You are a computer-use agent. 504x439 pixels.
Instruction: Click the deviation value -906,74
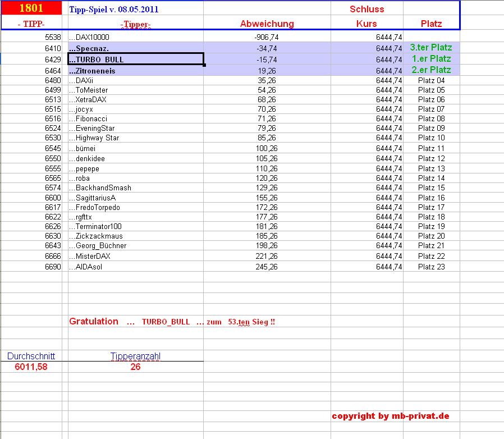coord(267,37)
